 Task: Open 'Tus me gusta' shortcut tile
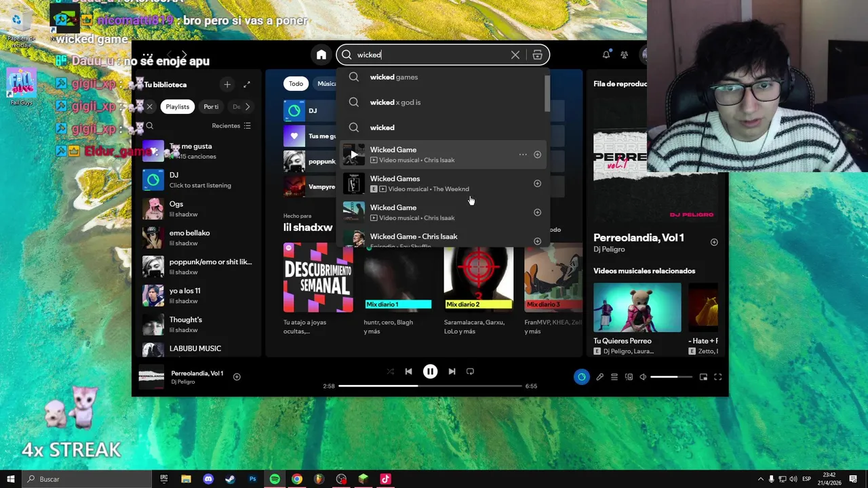pos(309,136)
